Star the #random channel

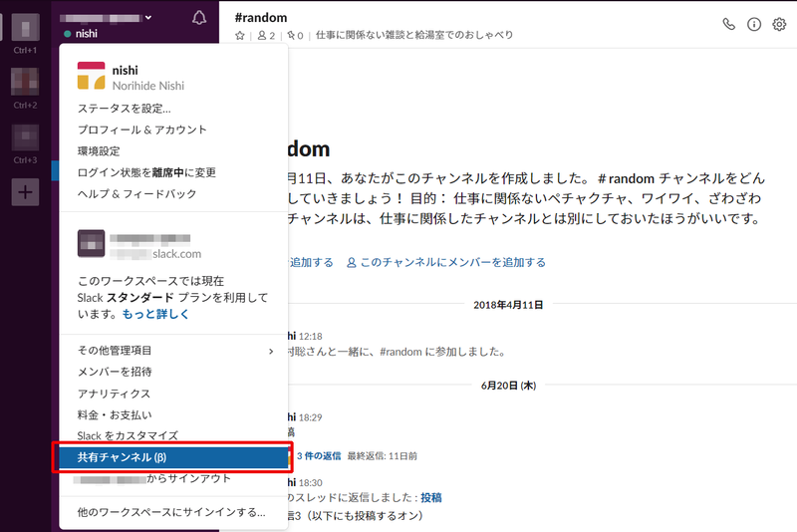240,36
